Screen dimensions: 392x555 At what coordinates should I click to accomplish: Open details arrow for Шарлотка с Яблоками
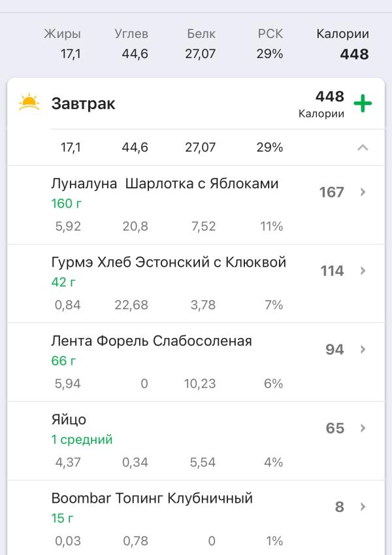click(x=363, y=192)
